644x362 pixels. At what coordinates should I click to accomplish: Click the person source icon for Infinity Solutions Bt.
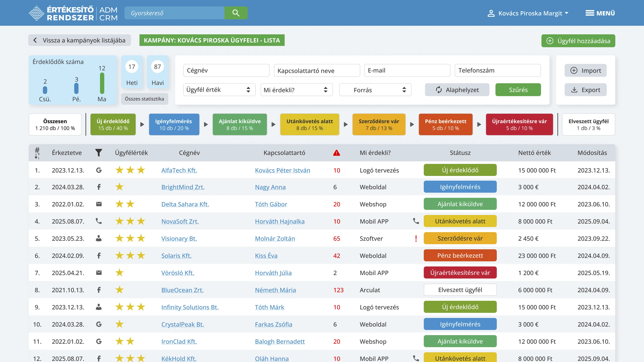99,307
